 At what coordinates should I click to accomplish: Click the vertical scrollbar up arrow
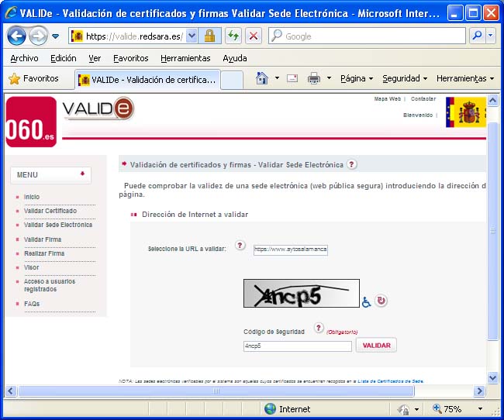tap(492, 101)
